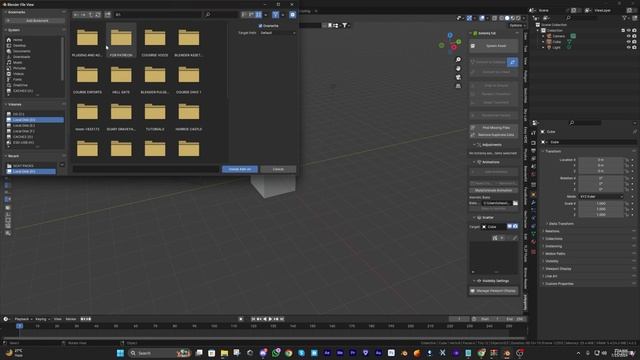The width and height of the screenshot is (640, 360).
Task: Click Scale X value field
Action: coord(601,203)
